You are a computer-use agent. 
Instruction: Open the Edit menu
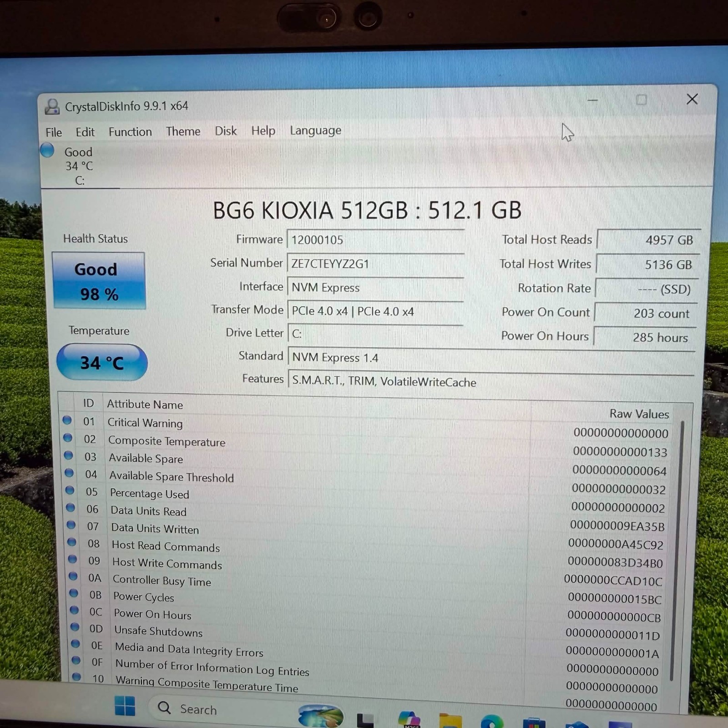(85, 132)
